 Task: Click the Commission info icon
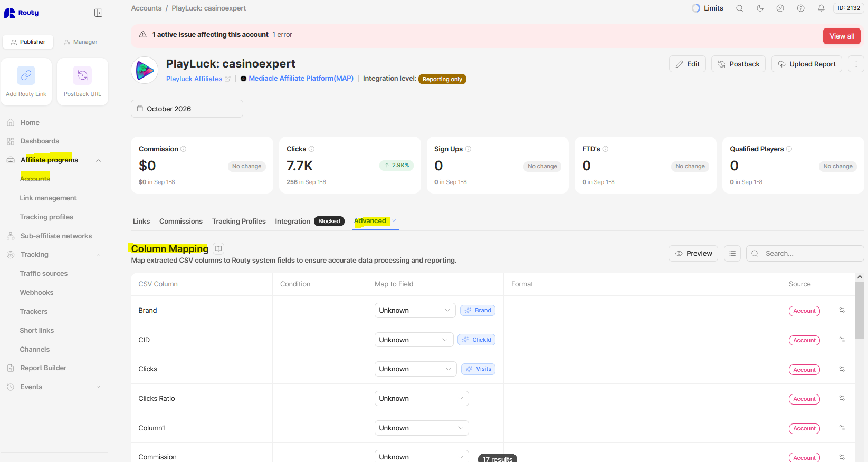click(x=184, y=149)
